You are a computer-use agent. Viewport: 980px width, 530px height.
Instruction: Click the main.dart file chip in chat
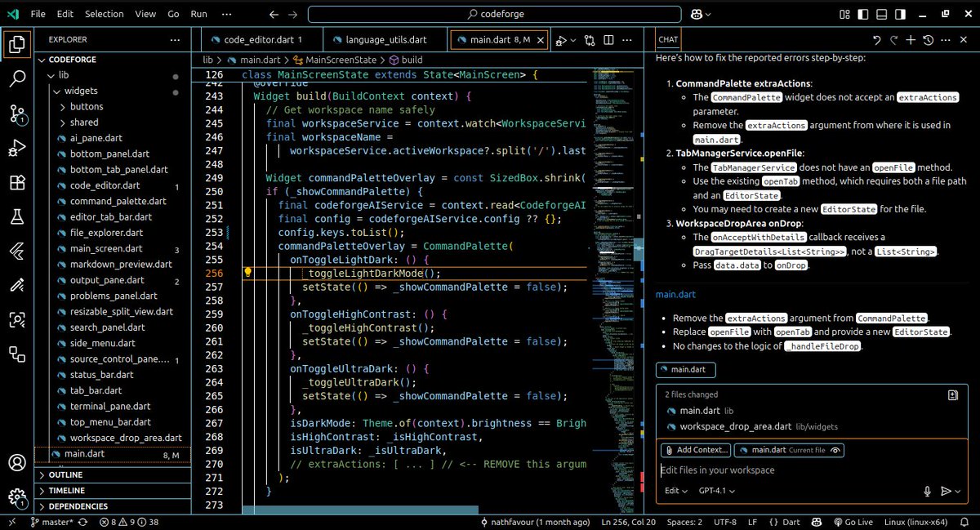pos(686,370)
